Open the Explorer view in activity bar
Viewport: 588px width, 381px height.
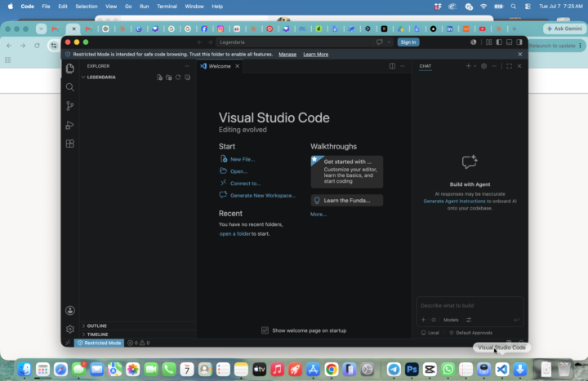click(69, 69)
